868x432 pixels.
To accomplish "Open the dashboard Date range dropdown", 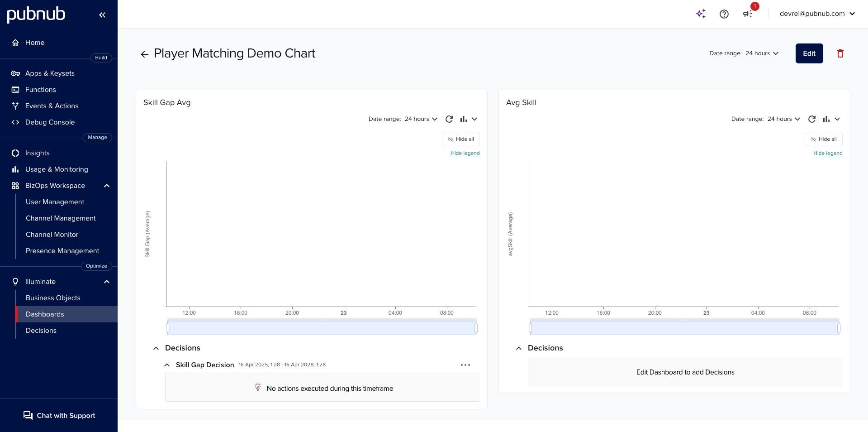I will point(744,53).
